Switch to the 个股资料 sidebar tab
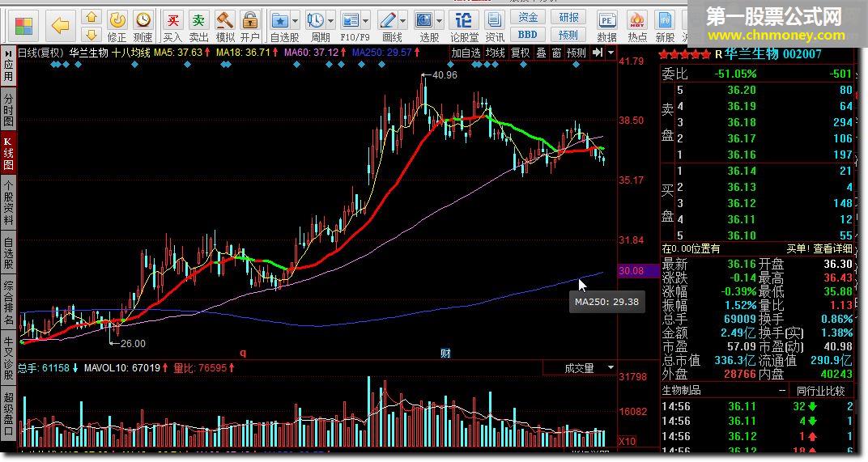This screenshot has height=462, width=868. pos(8,203)
